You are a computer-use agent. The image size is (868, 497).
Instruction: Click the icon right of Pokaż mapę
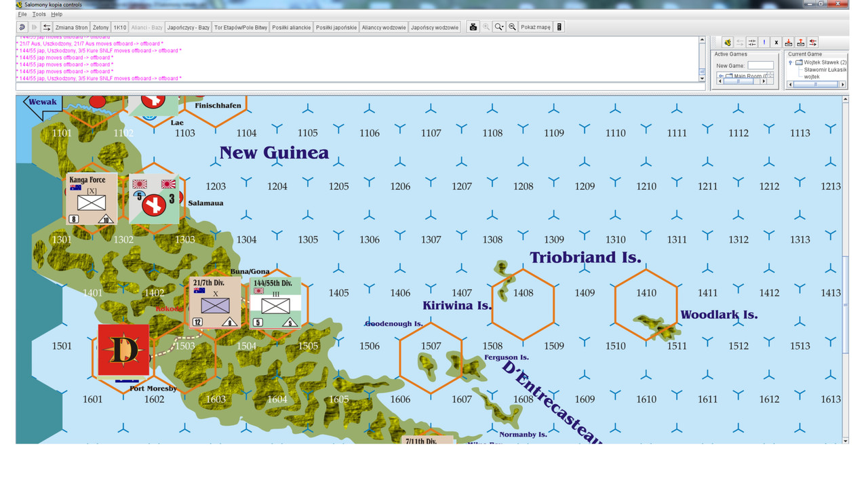click(559, 27)
